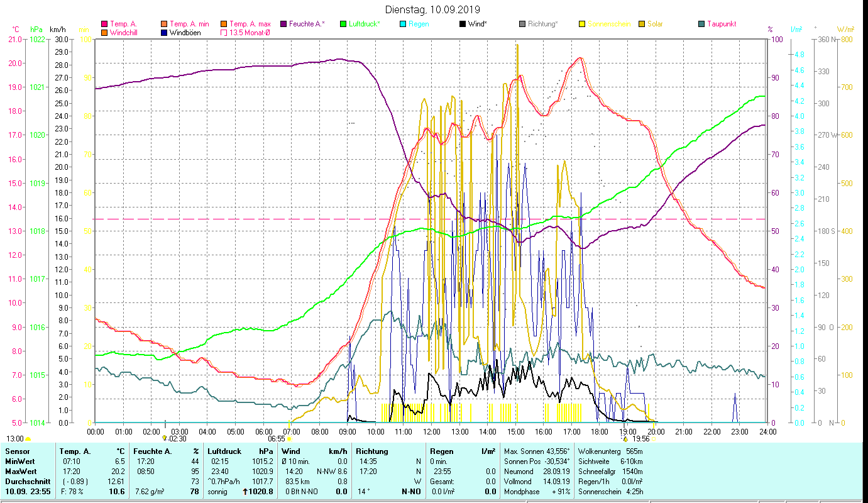This screenshot has height=503, width=868.
Task: Click the 'Richtung*' legend label
Action: [543, 25]
